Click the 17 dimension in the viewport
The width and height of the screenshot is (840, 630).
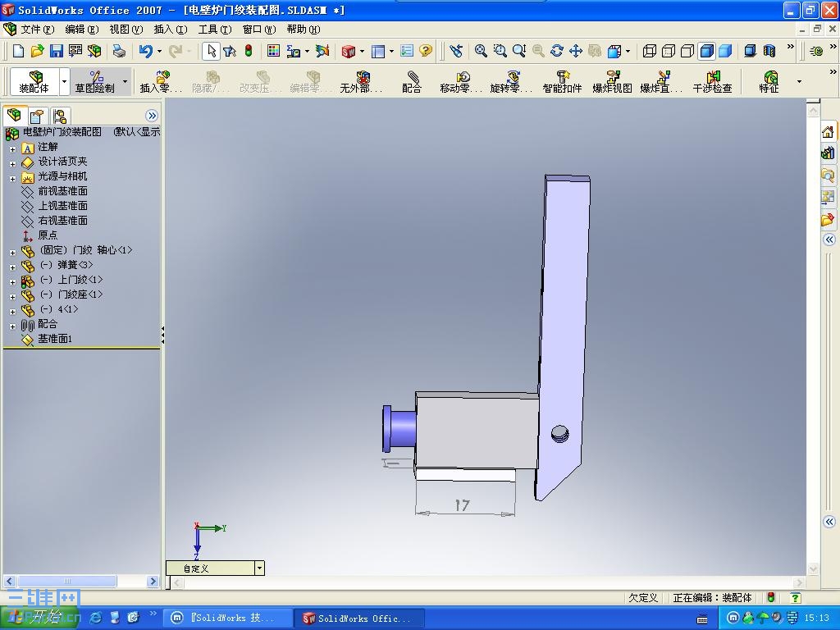tap(462, 505)
